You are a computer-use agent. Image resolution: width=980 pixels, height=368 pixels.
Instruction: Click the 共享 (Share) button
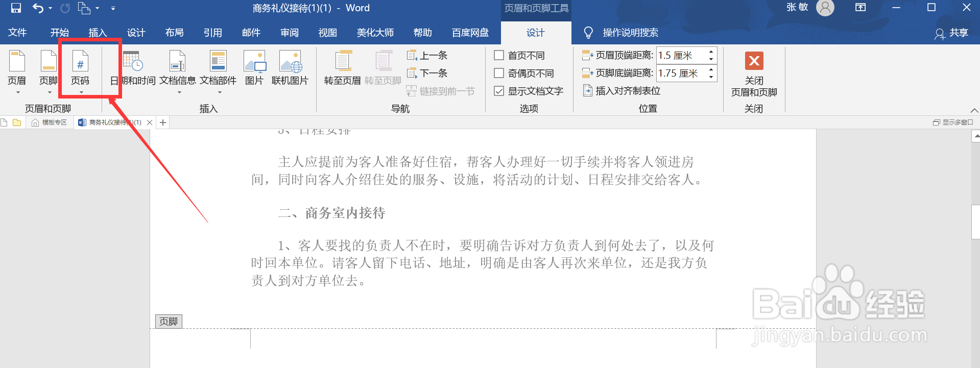[951, 33]
